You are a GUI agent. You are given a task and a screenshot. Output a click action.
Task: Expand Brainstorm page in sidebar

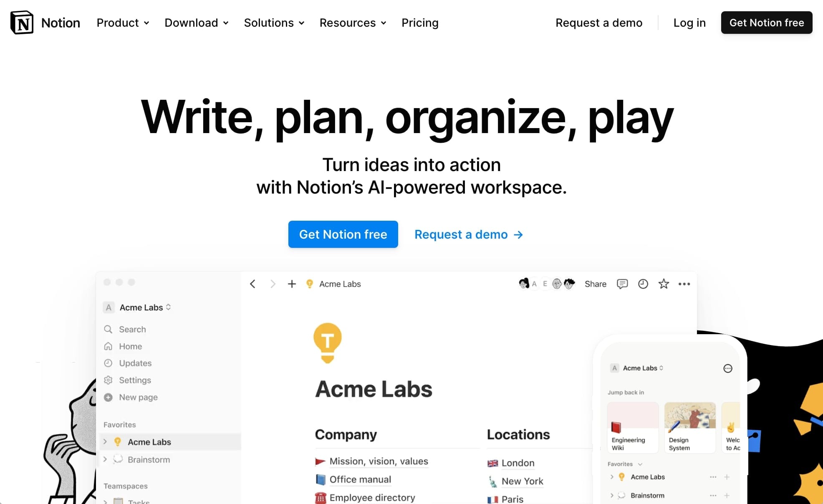[105, 459]
